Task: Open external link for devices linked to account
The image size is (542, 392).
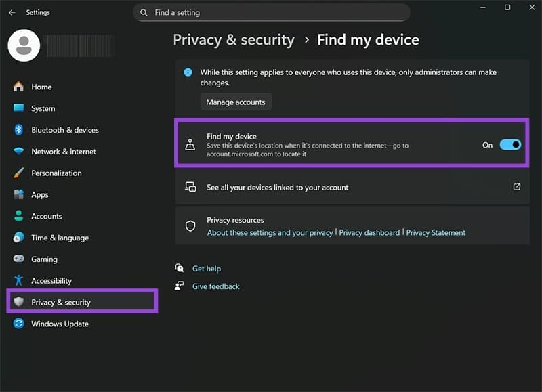Action: tap(517, 186)
